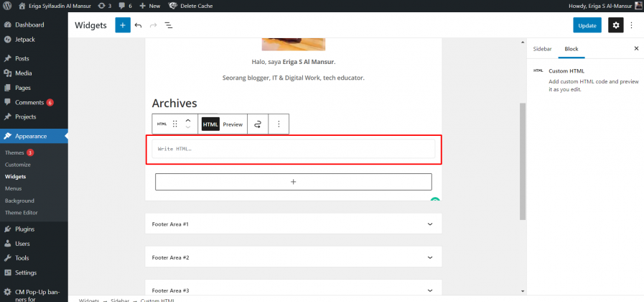Viewport: 644px width, 302px height.
Task: Click the Write HTML text field
Action: pos(293,149)
